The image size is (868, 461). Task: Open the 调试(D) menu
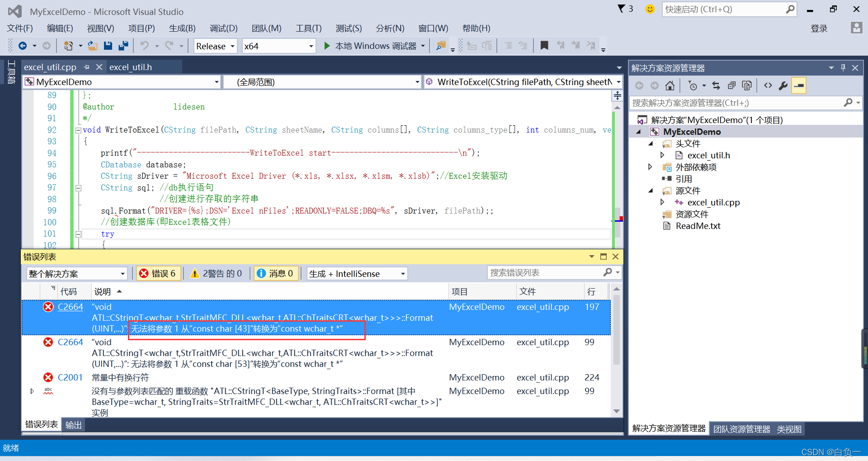[223, 29]
